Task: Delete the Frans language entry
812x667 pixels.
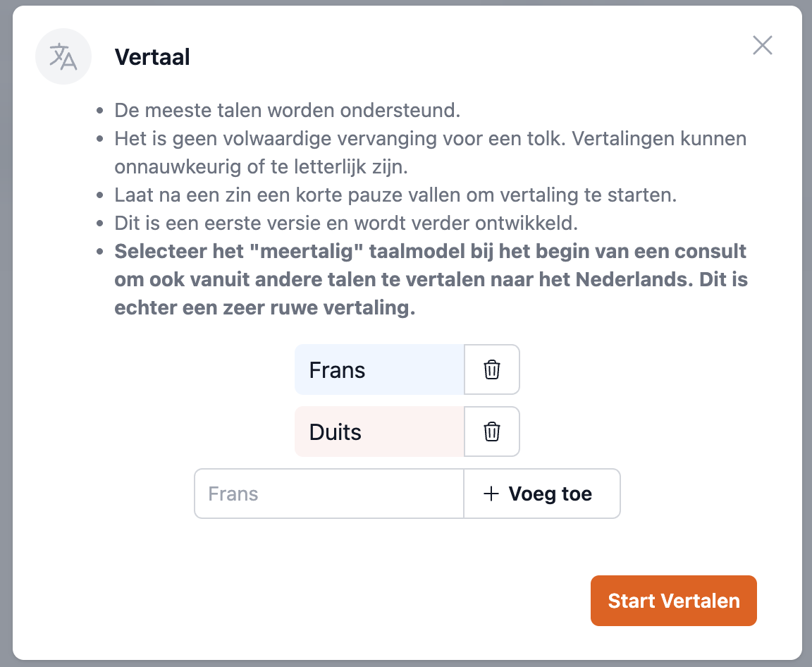Action: point(492,369)
